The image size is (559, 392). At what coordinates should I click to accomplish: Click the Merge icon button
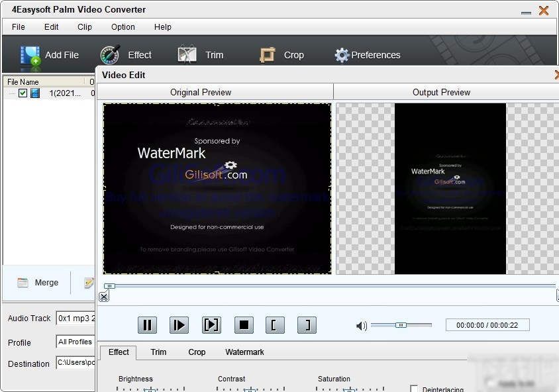click(23, 283)
